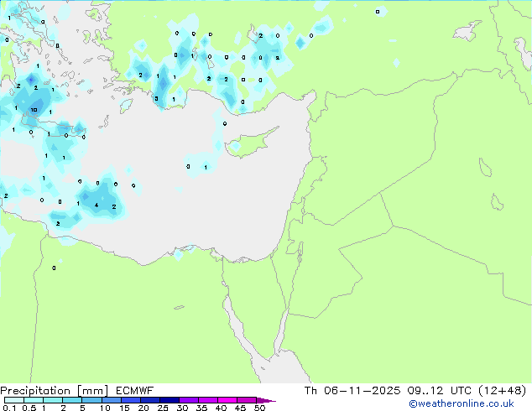
Task: Click the 'ECMWF' model label
Action: click(134, 391)
